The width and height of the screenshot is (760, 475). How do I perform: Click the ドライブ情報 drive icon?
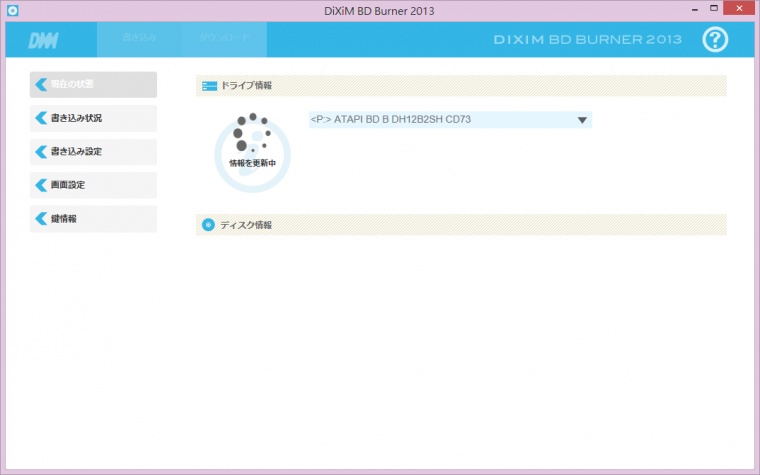click(x=209, y=86)
